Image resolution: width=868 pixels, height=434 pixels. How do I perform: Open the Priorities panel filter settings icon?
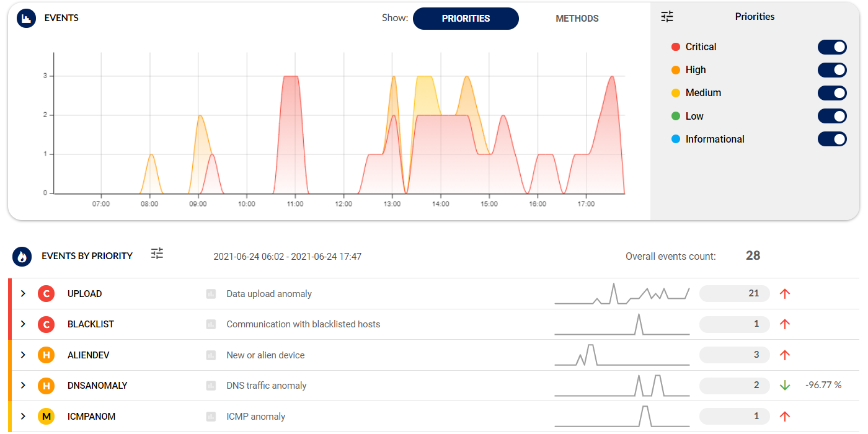coord(666,17)
